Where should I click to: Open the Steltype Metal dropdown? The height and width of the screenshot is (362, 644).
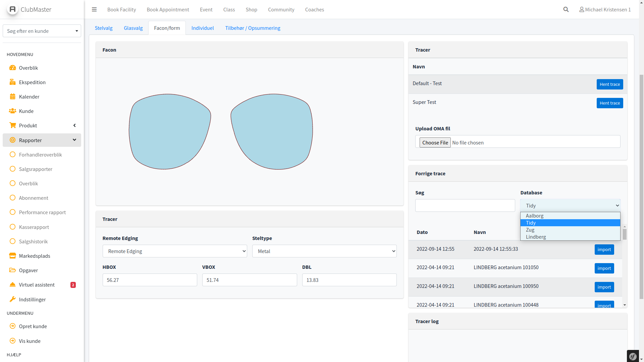coord(324,251)
